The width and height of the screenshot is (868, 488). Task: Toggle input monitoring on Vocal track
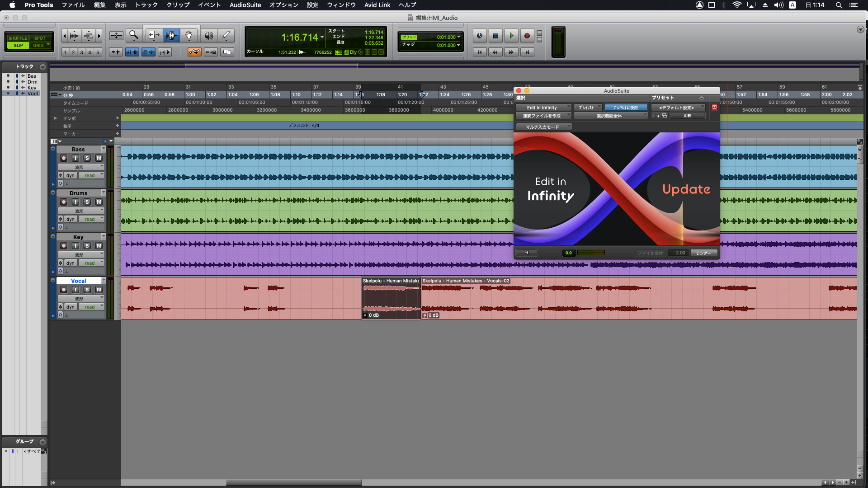pos(75,290)
